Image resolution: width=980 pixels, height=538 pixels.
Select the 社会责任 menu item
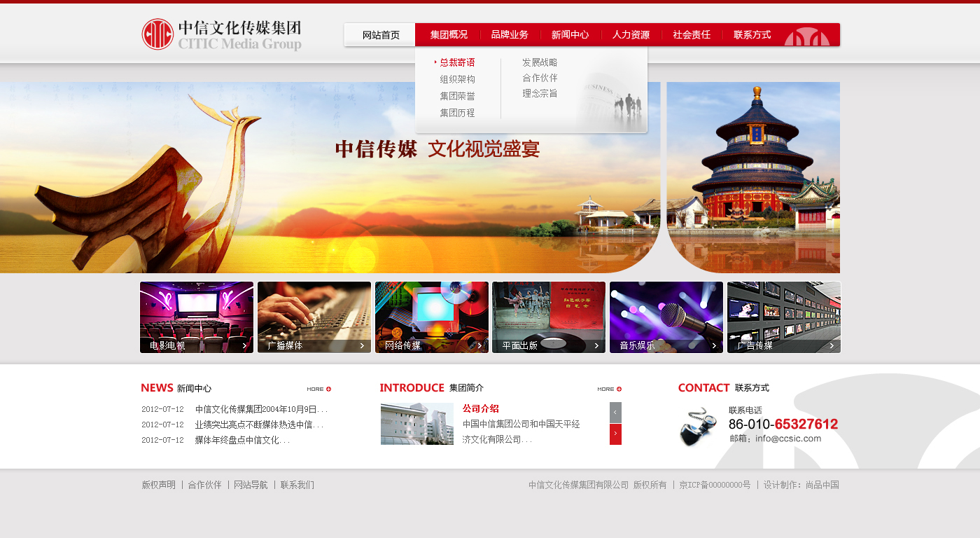(x=692, y=34)
